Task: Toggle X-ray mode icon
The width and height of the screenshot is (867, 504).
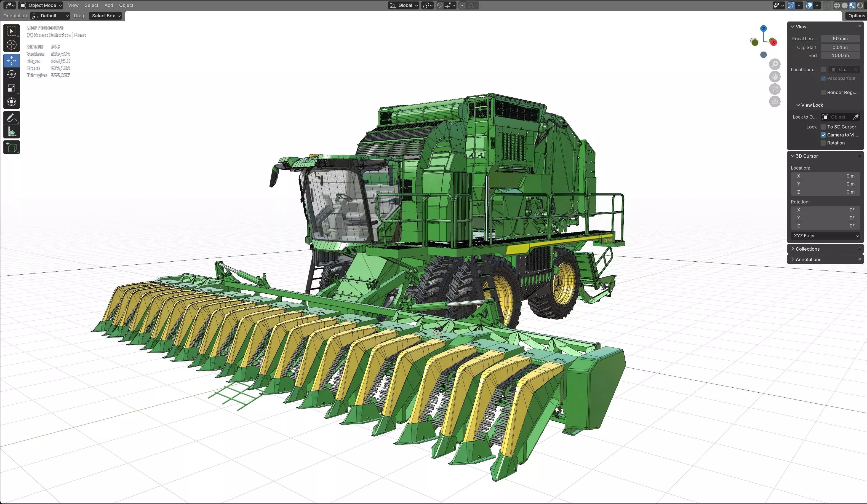Action: 827,6
